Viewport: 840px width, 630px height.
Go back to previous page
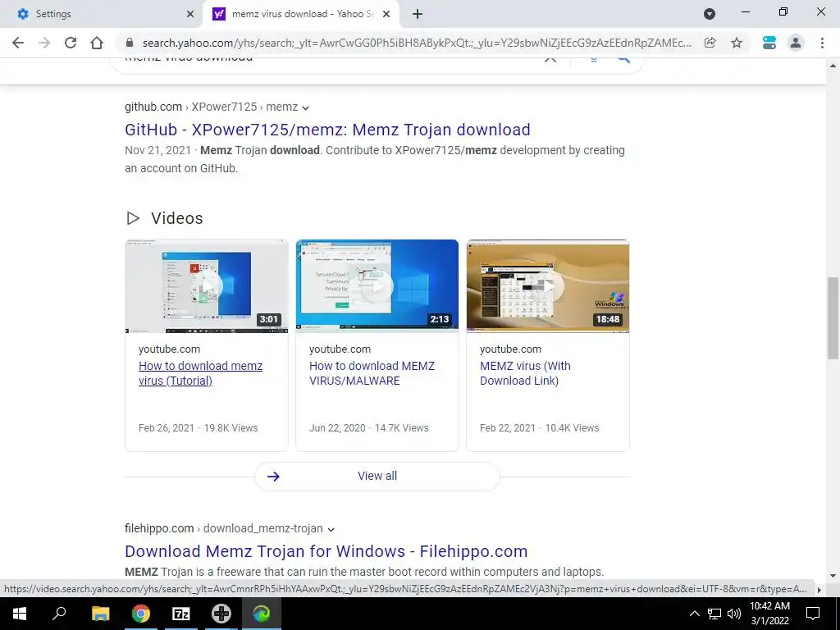[18, 43]
